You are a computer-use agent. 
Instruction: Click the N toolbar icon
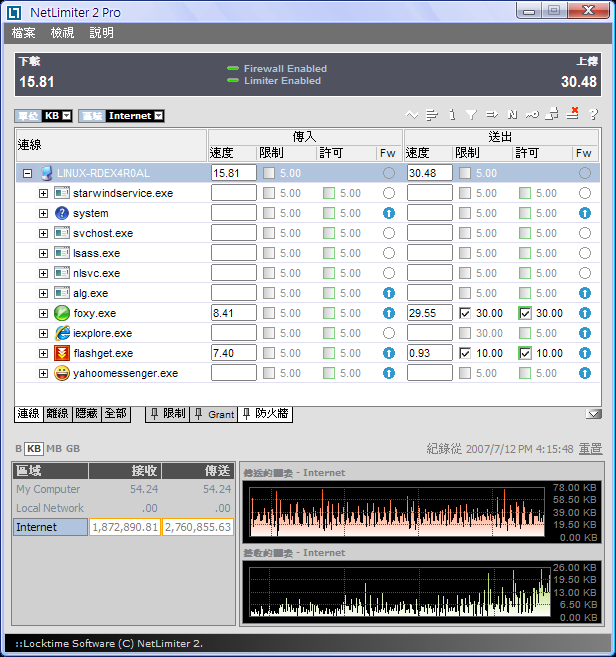[x=512, y=114]
